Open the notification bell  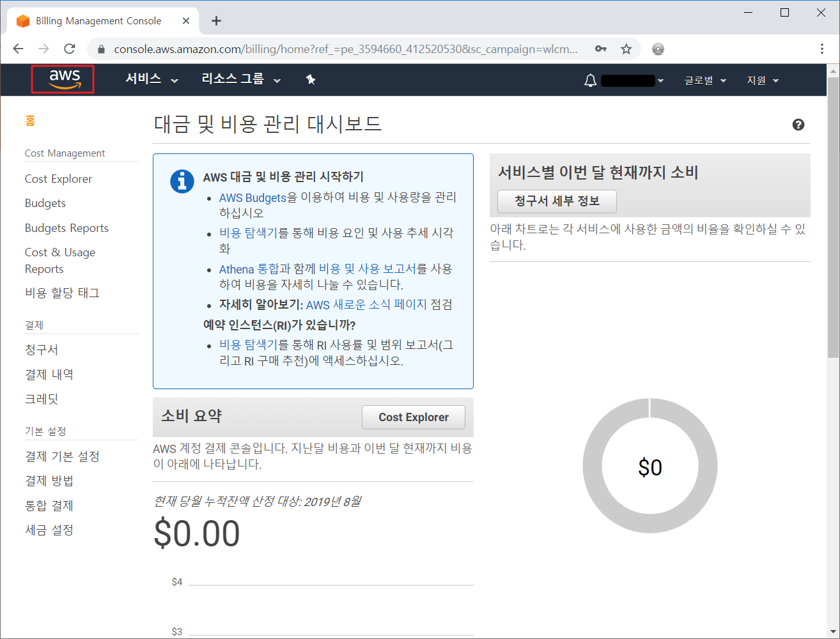click(590, 81)
